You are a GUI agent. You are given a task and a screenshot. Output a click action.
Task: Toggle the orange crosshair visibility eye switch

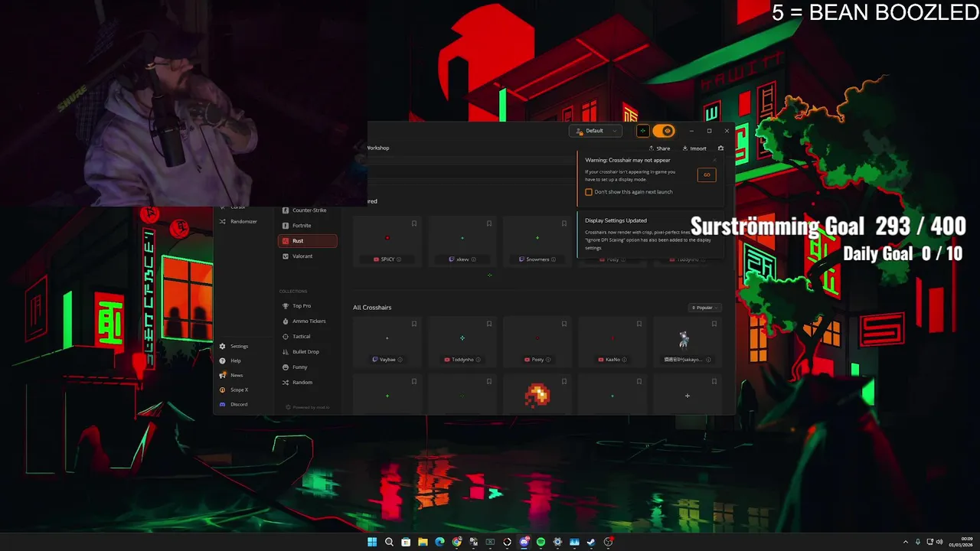coord(664,131)
